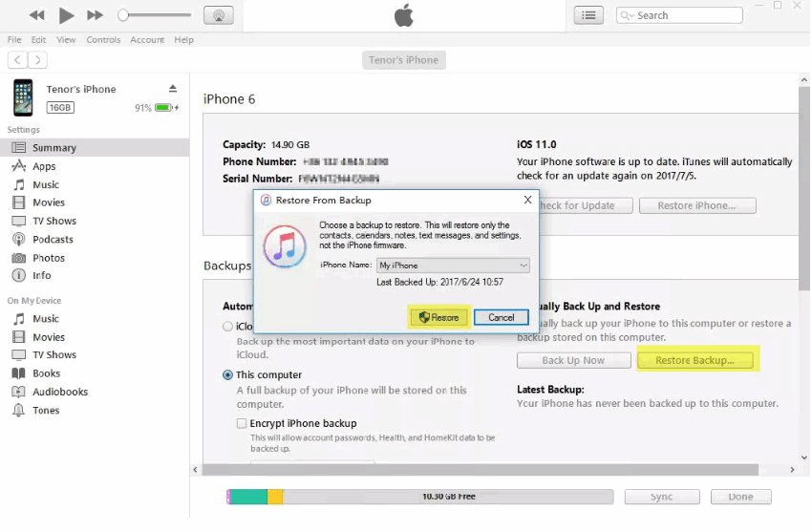
Task: Open the Account menu
Action: click(147, 40)
